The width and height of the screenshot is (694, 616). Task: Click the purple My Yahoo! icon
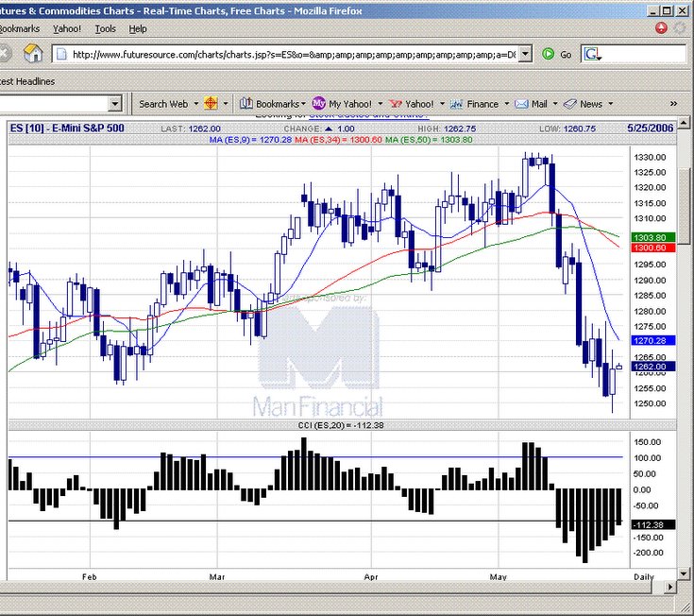[319, 104]
